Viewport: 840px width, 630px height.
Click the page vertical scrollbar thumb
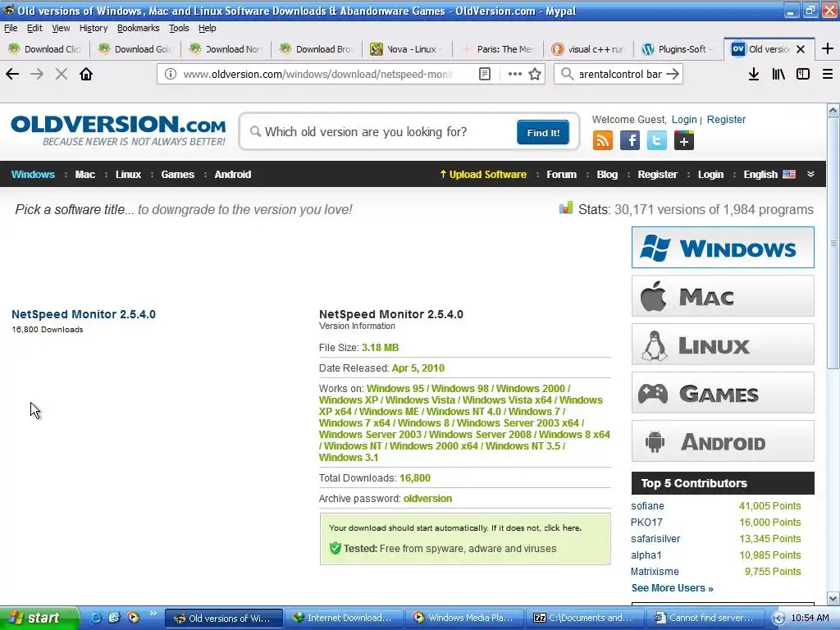click(x=833, y=244)
